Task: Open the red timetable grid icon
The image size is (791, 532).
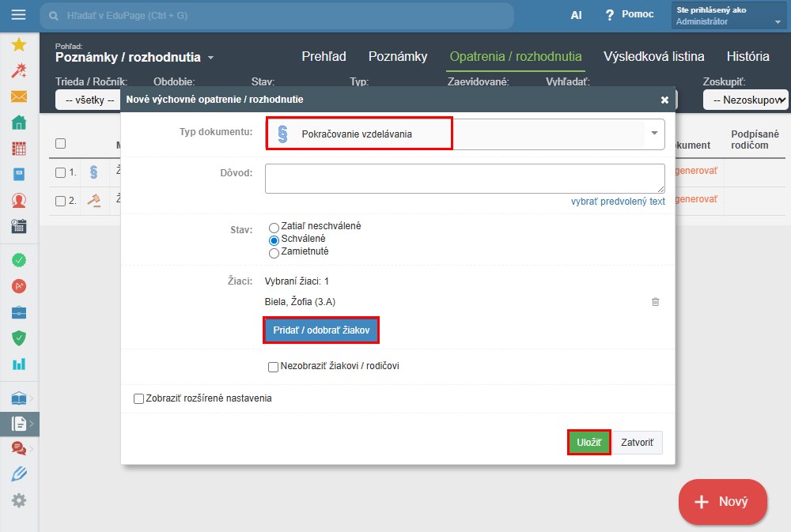Action: 19,149
